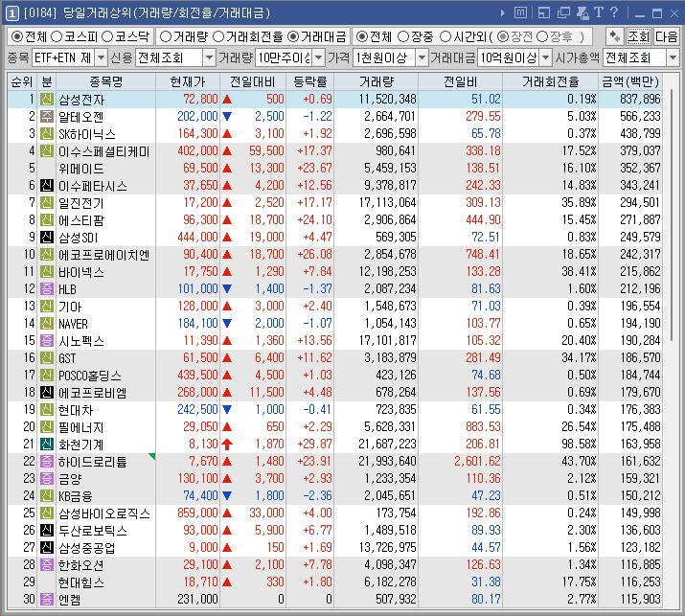685x616 pixels.
Task: Open the 거래대금 10억원이상 dropdown
Action: (x=546, y=57)
